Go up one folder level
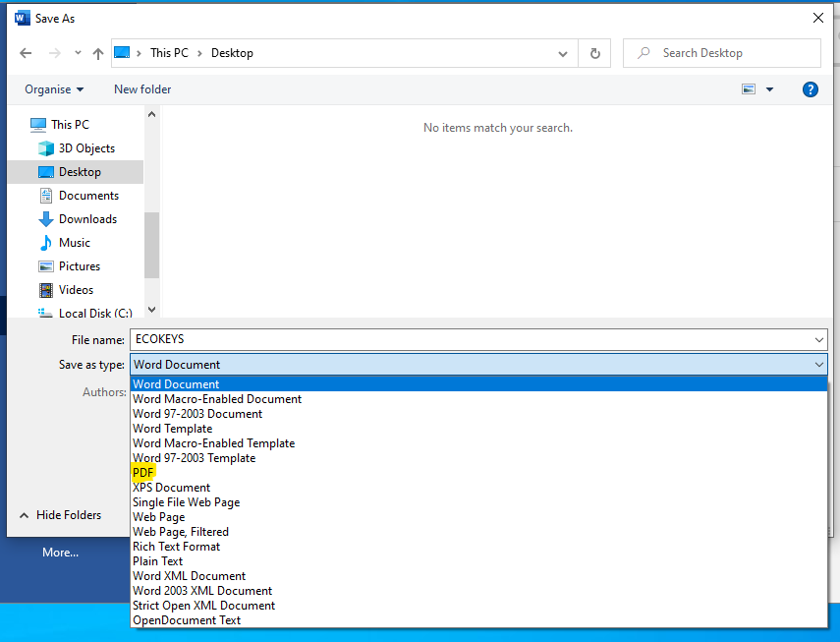The height and width of the screenshot is (642, 840). [x=98, y=53]
